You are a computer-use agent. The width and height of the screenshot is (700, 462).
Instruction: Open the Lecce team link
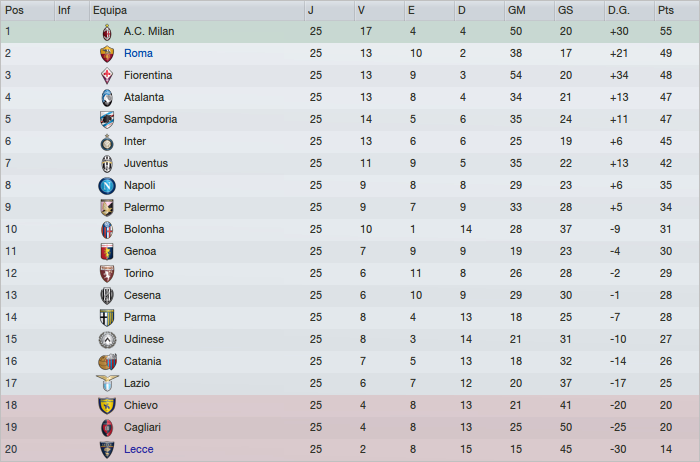(139, 449)
